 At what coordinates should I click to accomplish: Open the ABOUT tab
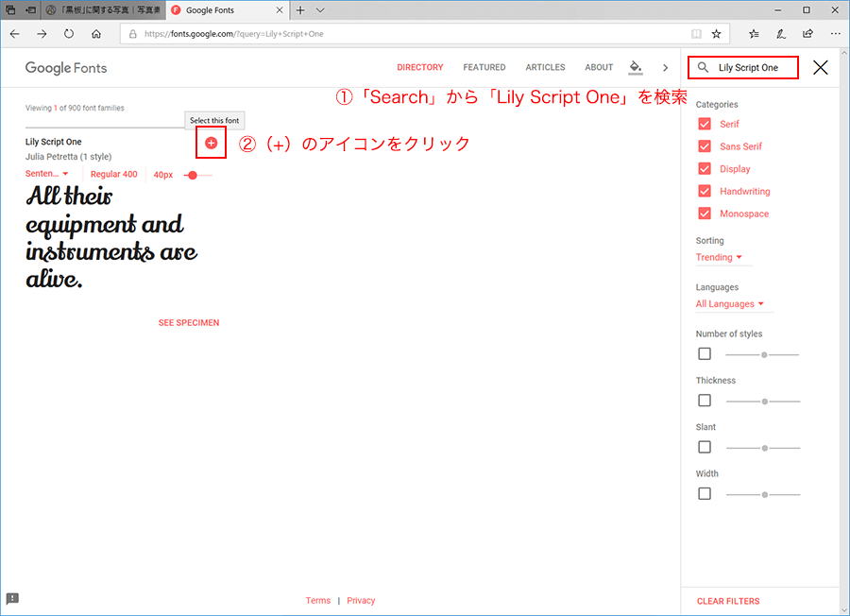[x=599, y=67]
